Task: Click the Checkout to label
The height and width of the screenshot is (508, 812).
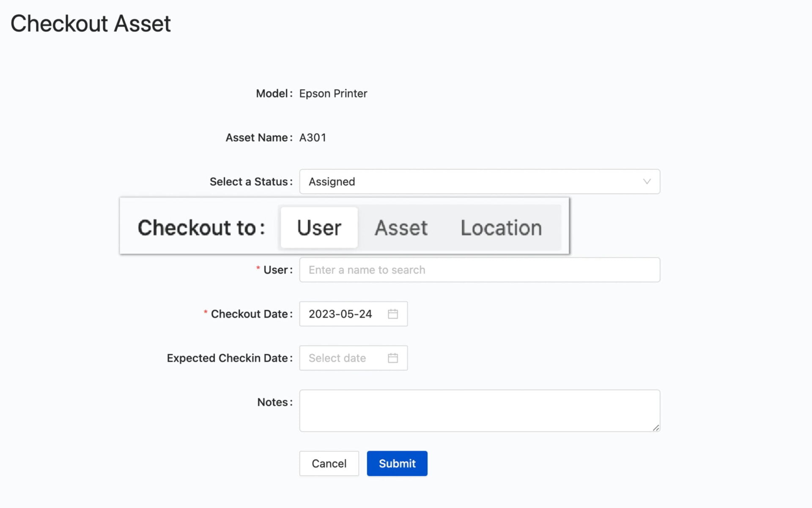Action: click(x=201, y=228)
